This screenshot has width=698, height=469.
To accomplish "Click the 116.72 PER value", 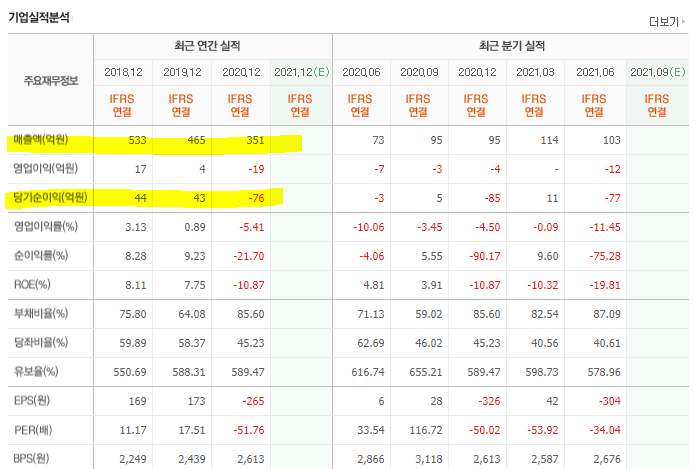I will pos(426,430).
